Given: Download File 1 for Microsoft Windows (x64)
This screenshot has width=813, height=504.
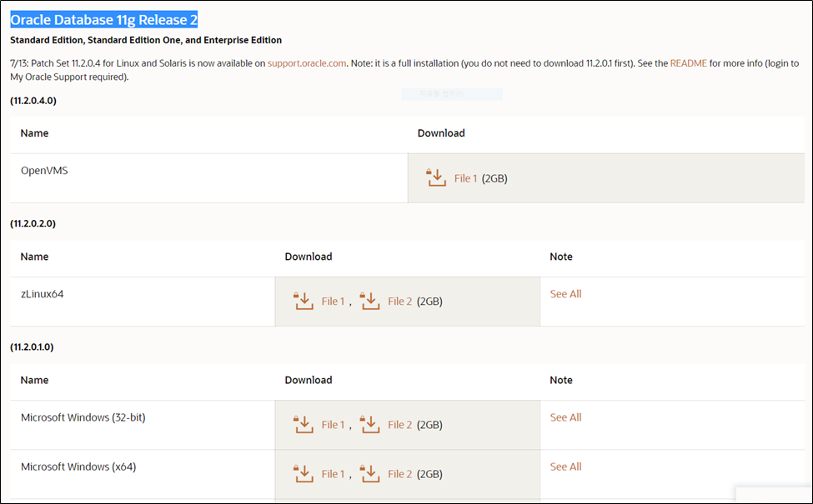Looking at the screenshot, I should tap(333, 473).
